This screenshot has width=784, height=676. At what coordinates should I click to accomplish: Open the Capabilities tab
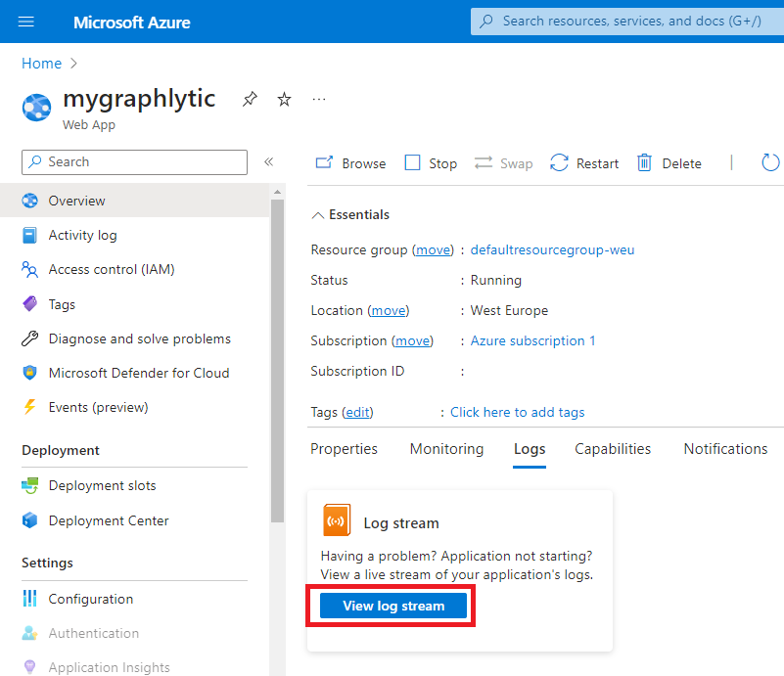point(613,449)
